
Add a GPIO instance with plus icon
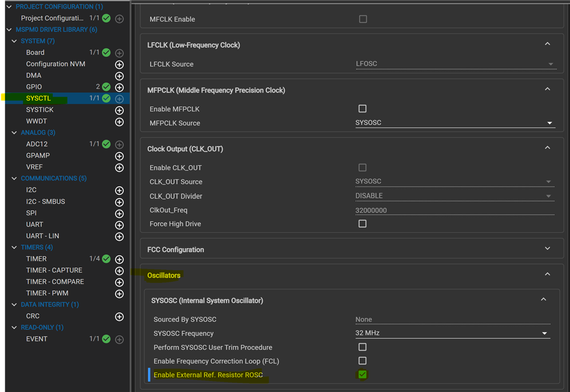(119, 87)
